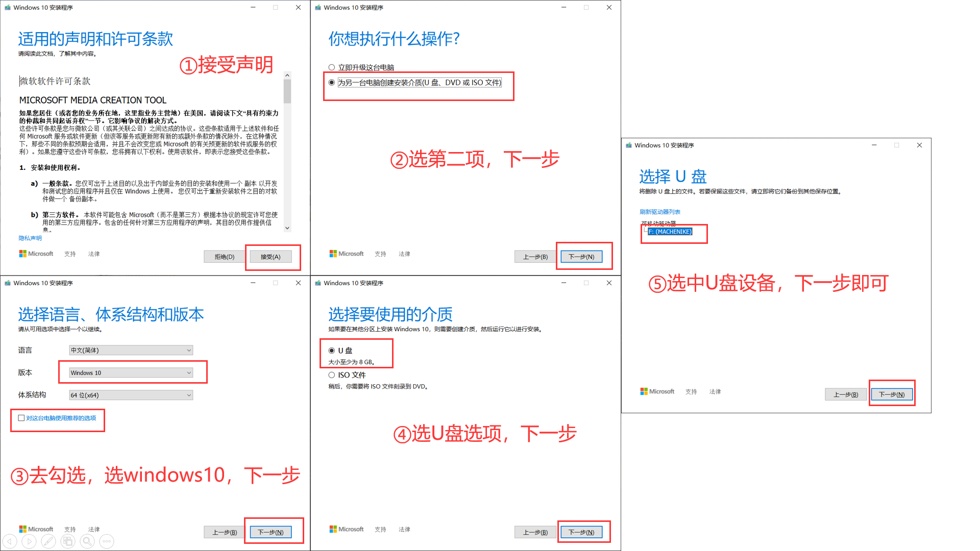Open the 隐私声明 privacy statement link

click(30, 238)
